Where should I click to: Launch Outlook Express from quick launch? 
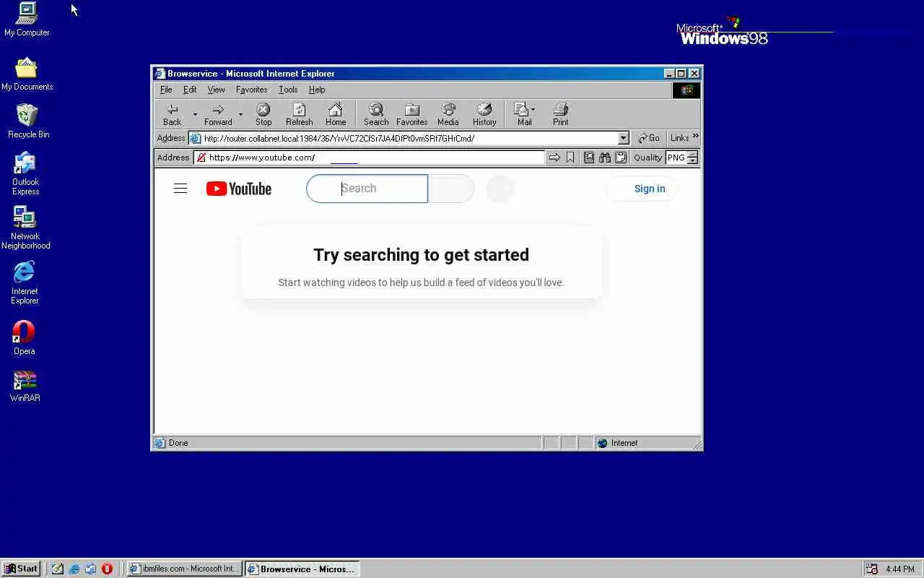pos(90,569)
